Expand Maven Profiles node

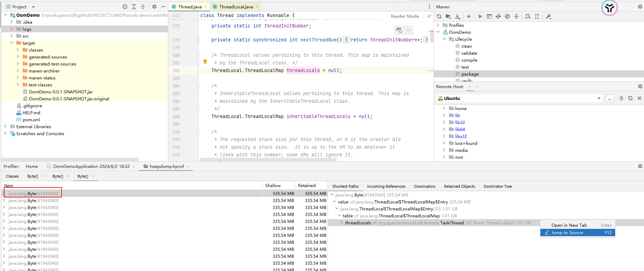click(438, 25)
